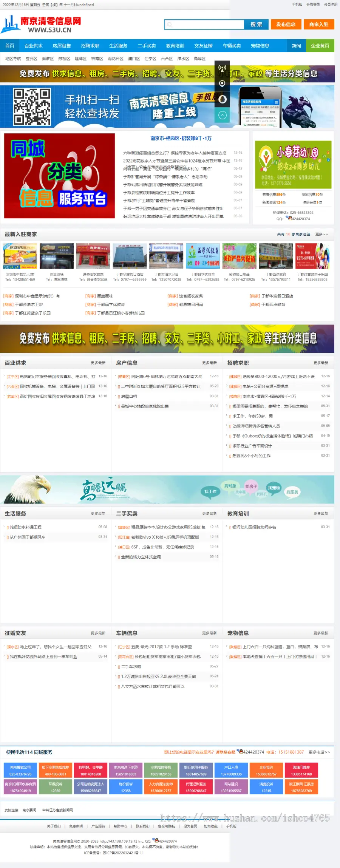340x868 pixels.
Task: Open the green 企业黄页 tab
Action: 320,46
